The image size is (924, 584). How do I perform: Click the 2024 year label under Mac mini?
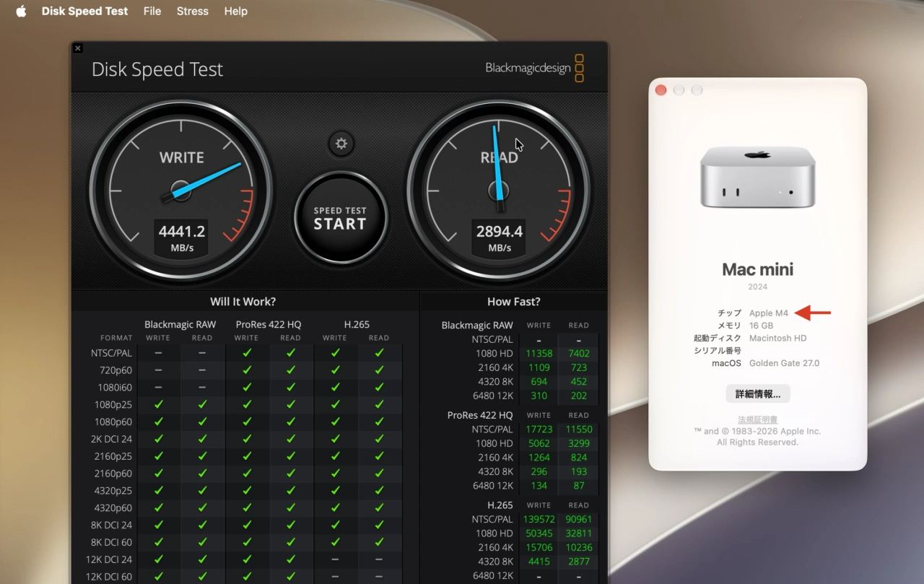pyautogui.click(x=758, y=287)
